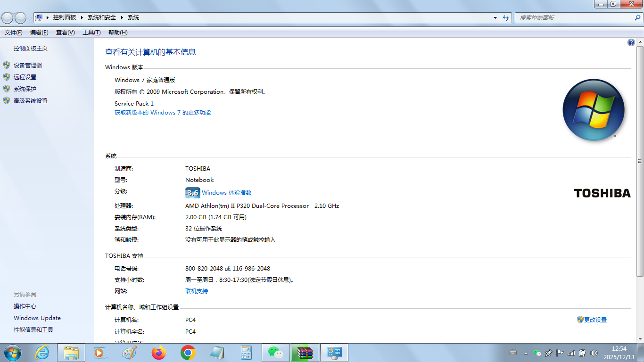Click the 更改设置 link
644x362 pixels.
pyautogui.click(x=595, y=320)
